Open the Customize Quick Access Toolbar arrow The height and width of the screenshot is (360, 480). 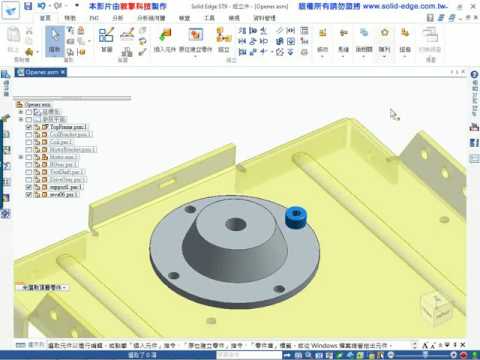pyautogui.click(x=77, y=6)
